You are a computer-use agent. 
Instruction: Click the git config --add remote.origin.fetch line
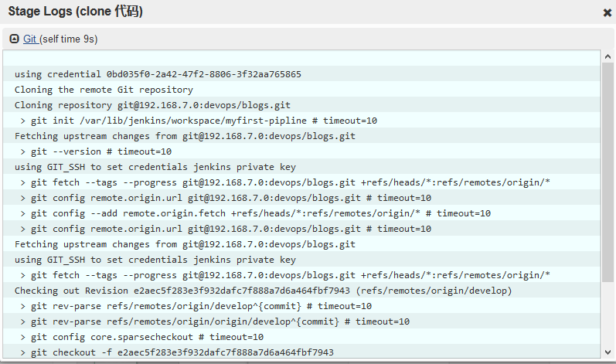255,213
